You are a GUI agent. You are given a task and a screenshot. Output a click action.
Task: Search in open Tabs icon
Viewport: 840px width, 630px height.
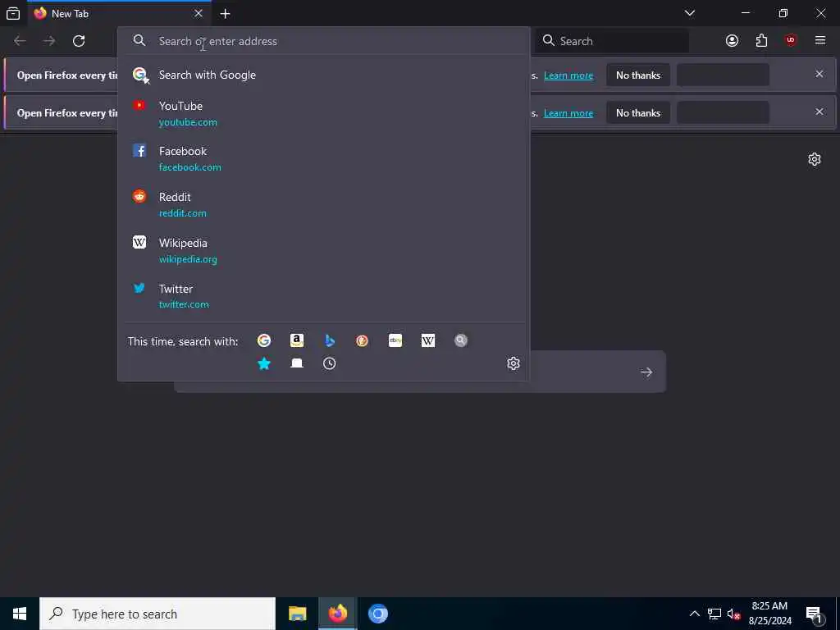pos(297,363)
